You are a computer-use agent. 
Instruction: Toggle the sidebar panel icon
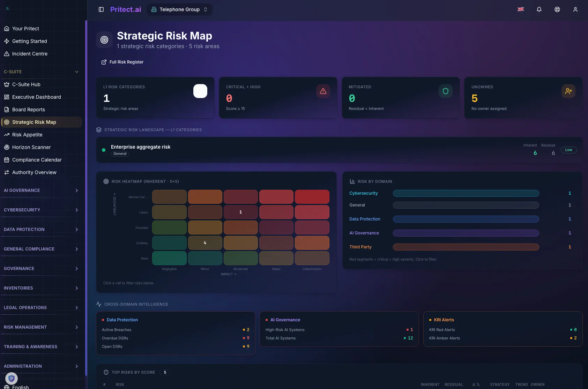click(101, 9)
